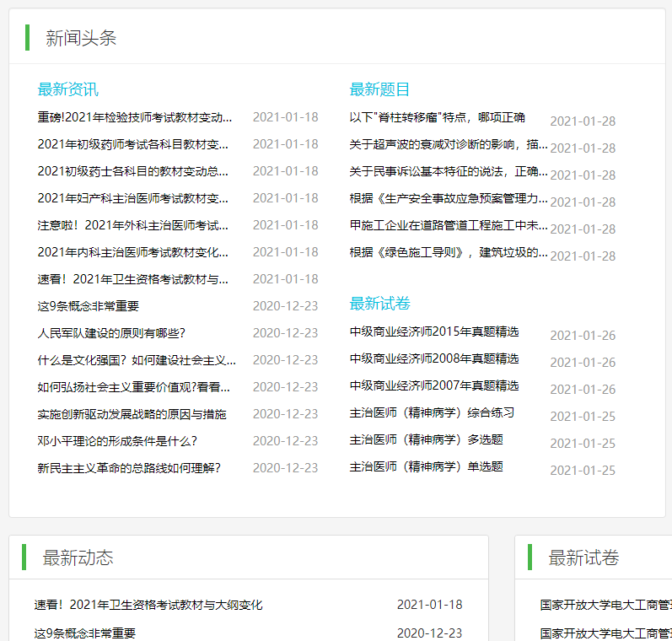The width and height of the screenshot is (672, 641).
Task: Open paper 中级商业经济师2007年真题精选
Action: click(x=434, y=385)
